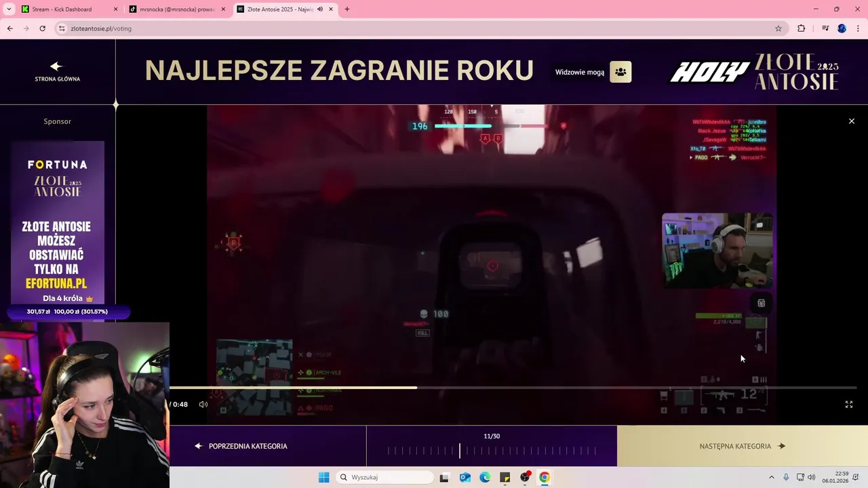The width and height of the screenshot is (868, 488).
Task: Enter fullscreen video mode
Action: [x=848, y=405]
